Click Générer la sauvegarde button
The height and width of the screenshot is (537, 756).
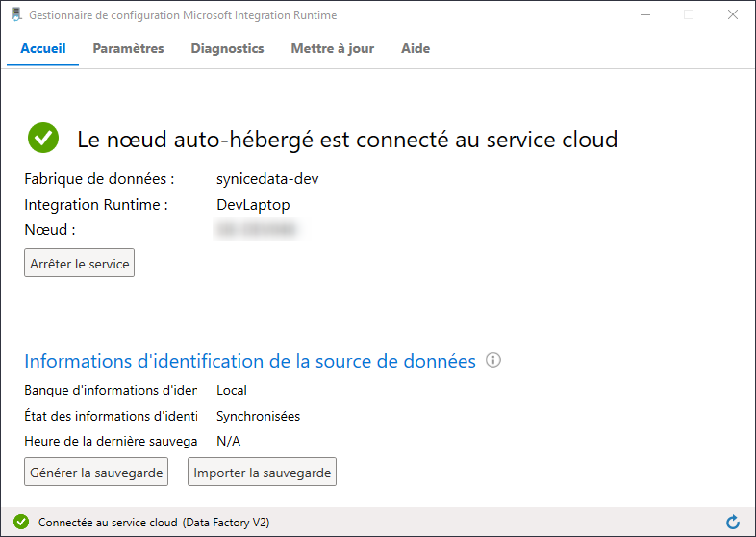tap(96, 472)
